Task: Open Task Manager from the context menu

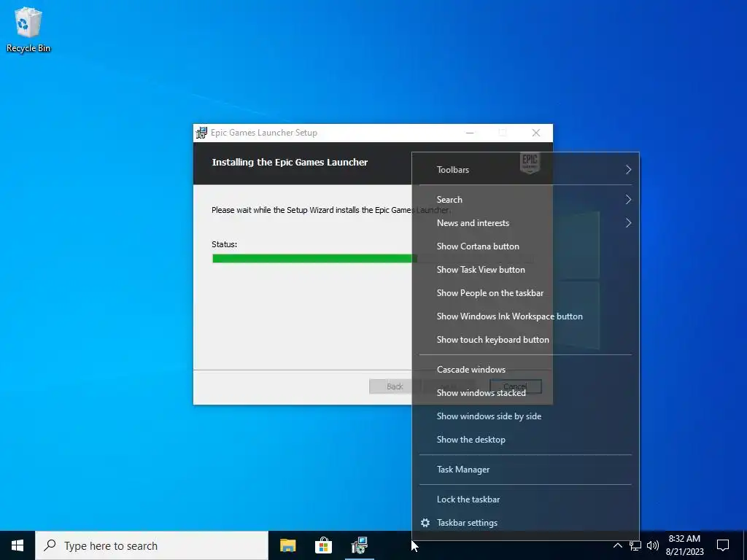Action: click(525, 470)
